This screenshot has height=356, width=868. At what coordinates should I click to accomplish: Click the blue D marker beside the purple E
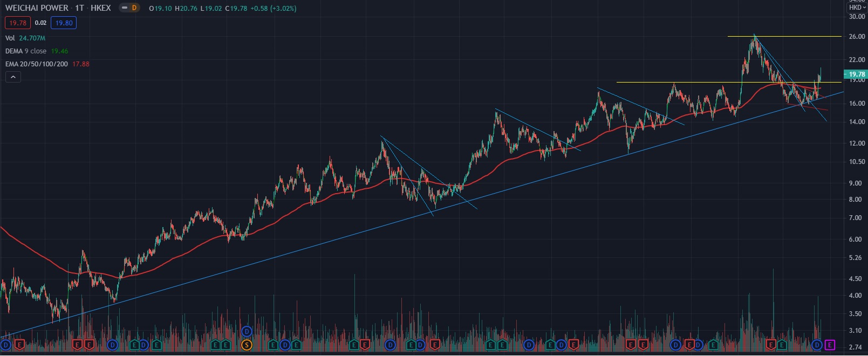(817, 345)
